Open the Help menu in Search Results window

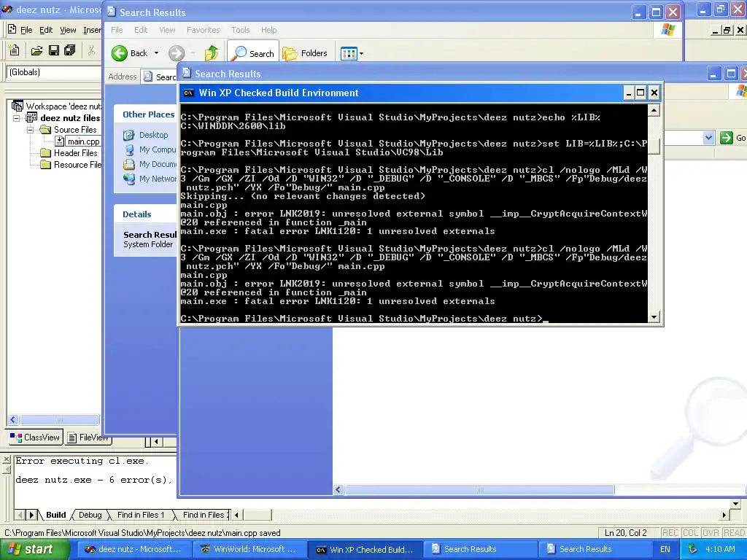268,29
